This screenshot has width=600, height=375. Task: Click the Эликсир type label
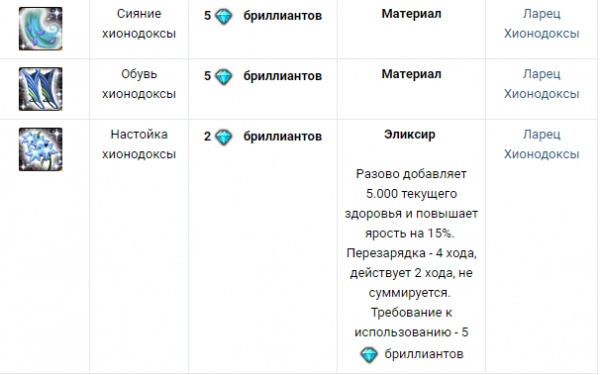pyautogui.click(x=410, y=134)
